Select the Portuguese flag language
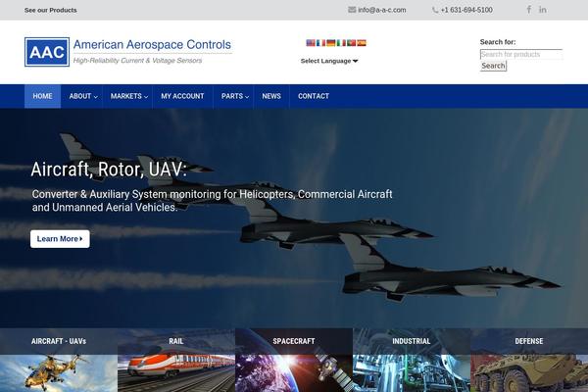Viewport: 588px width, 392px height. [x=351, y=43]
